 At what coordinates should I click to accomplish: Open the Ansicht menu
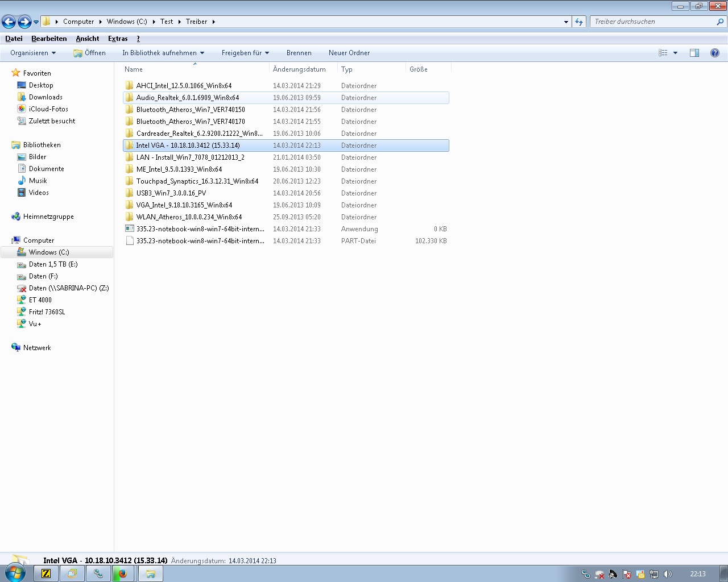[x=88, y=39]
